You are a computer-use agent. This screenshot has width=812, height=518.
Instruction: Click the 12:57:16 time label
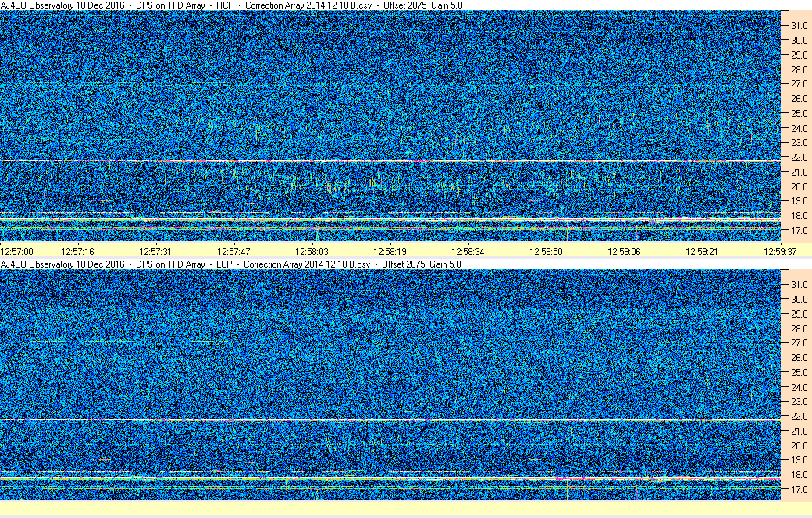(77, 252)
